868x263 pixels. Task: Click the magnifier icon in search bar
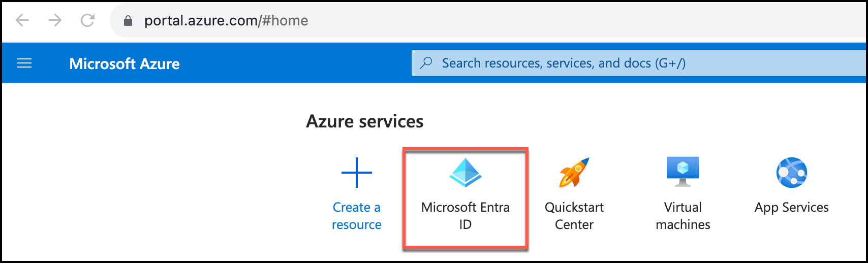pyautogui.click(x=426, y=63)
